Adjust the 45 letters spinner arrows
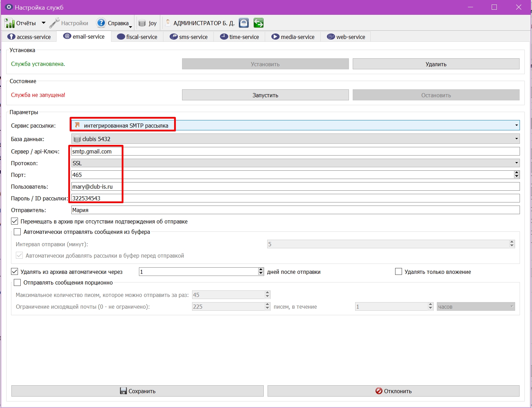Image resolution: width=532 pixels, height=408 pixels. click(x=268, y=295)
